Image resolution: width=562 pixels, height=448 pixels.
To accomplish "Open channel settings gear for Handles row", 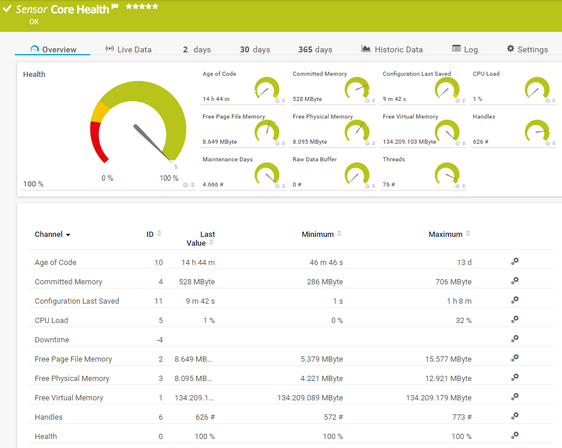I will click(515, 416).
